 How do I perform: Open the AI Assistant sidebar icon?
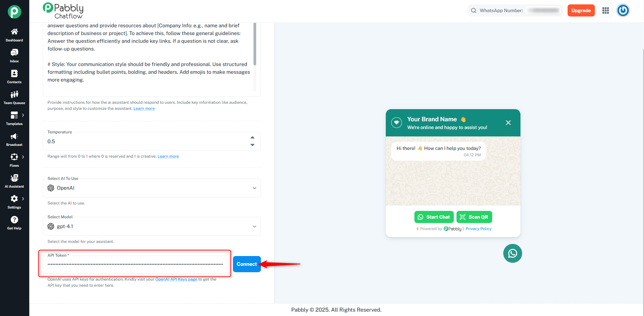14,178
